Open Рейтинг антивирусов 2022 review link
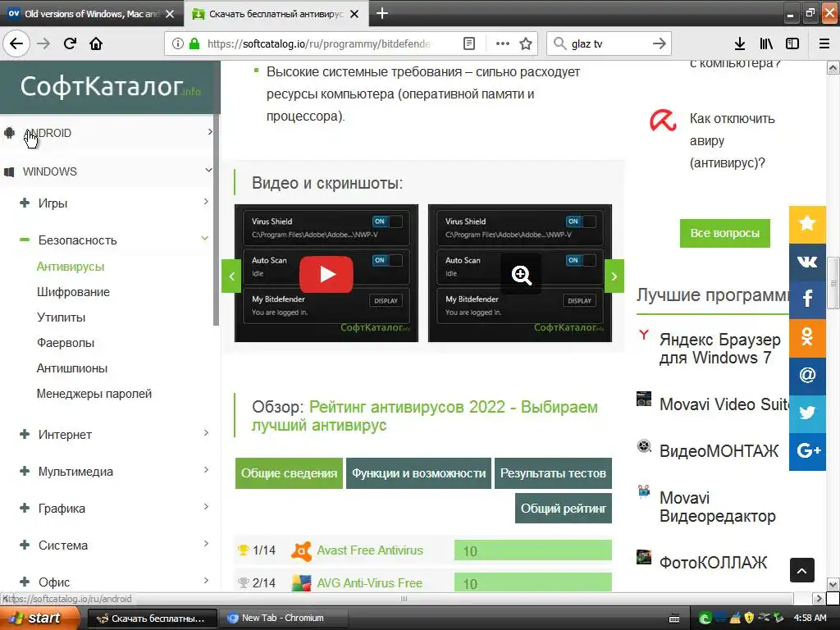 425,416
